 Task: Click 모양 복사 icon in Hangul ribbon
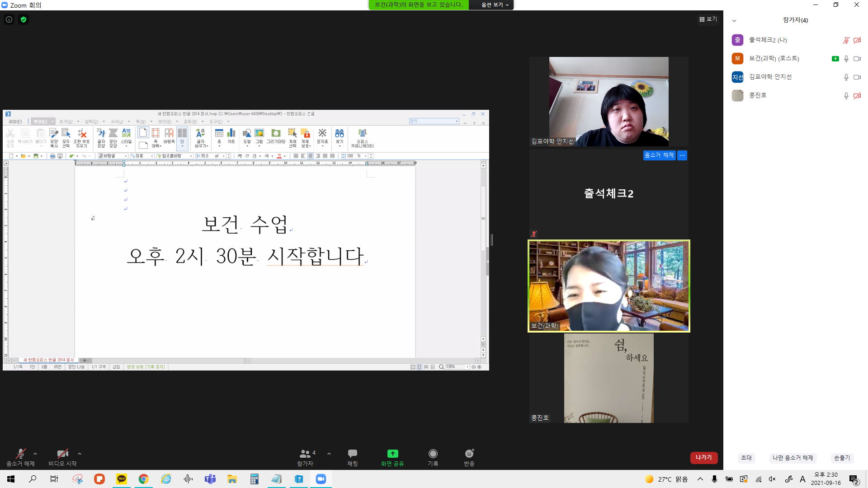(x=54, y=138)
